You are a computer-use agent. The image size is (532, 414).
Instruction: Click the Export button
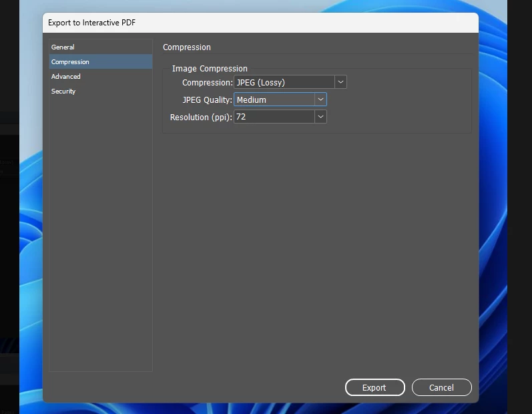pos(375,387)
